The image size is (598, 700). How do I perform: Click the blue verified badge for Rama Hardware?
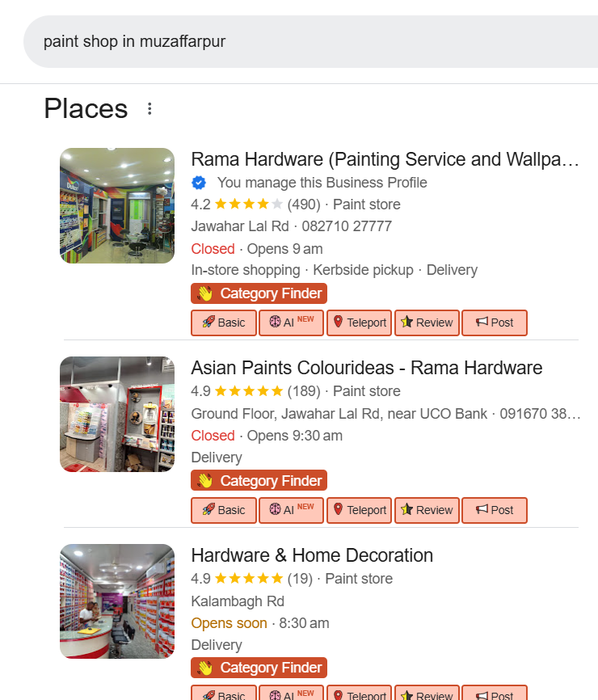[x=199, y=183]
